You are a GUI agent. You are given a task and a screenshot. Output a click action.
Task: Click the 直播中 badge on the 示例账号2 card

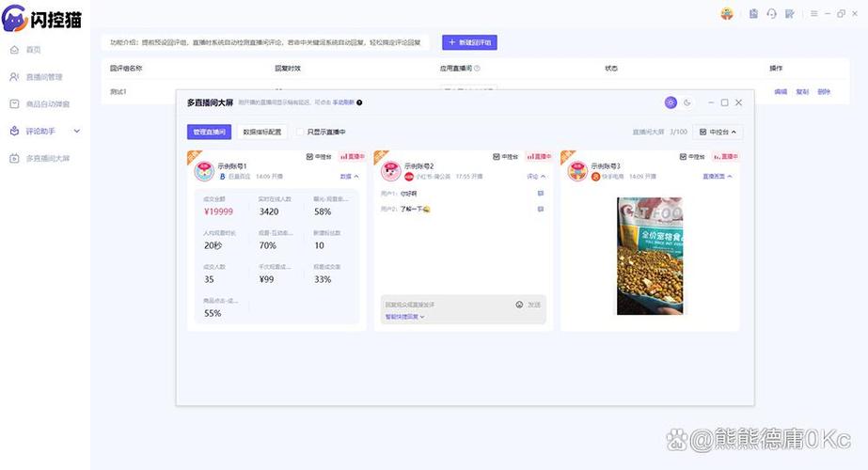539,157
